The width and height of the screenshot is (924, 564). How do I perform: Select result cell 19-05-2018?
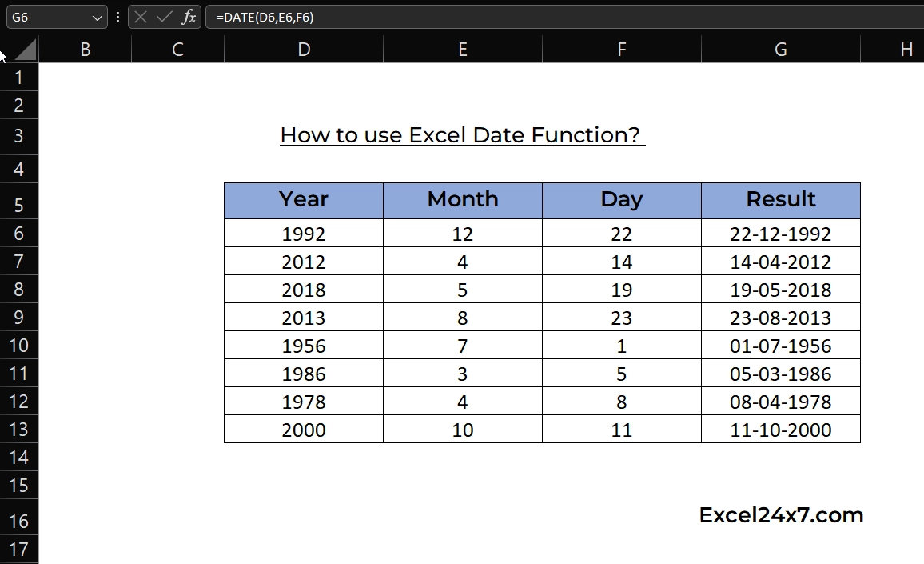pyautogui.click(x=781, y=289)
